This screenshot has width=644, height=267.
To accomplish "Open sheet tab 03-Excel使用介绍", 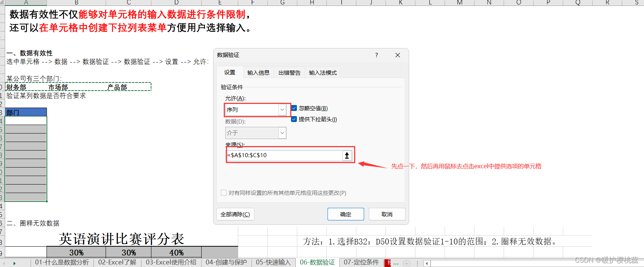I will (171, 262).
